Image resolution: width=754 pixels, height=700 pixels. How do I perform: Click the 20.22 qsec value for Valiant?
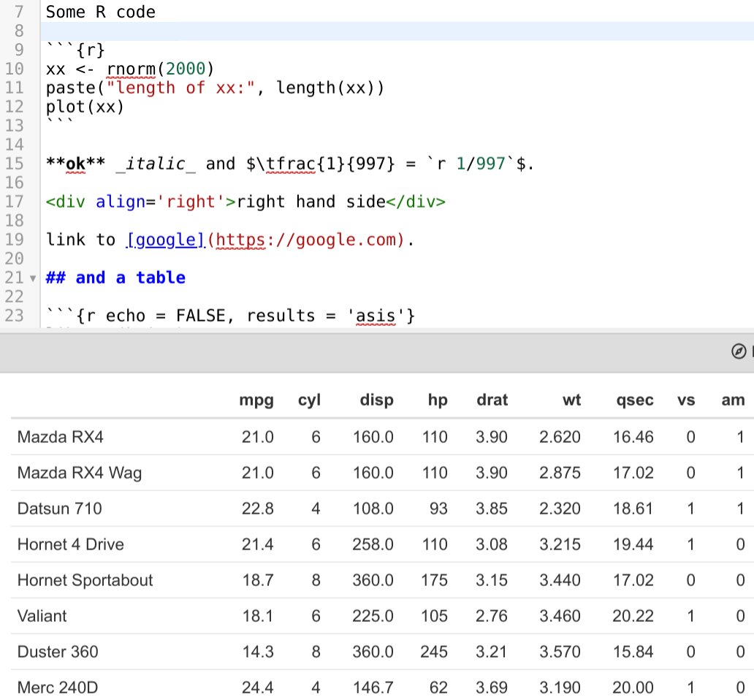pyautogui.click(x=633, y=616)
